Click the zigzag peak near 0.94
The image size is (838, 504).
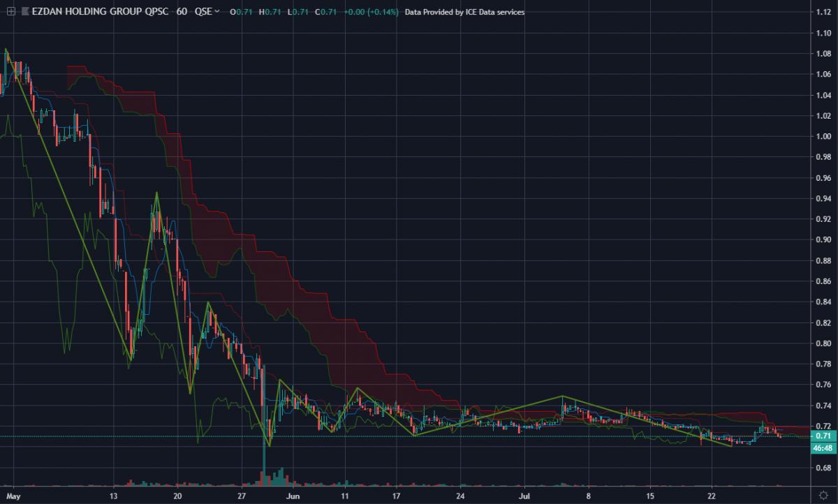coord(156,193)
